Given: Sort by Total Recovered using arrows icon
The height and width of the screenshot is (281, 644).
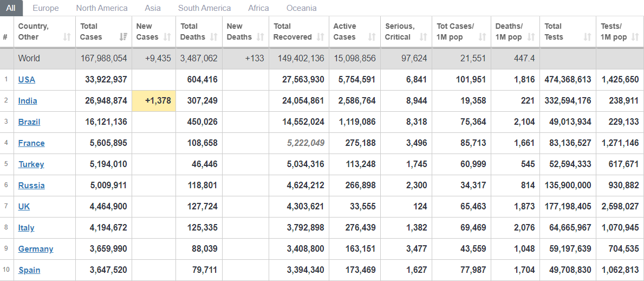Looking at the screenshot, I should tap(320, 37).
